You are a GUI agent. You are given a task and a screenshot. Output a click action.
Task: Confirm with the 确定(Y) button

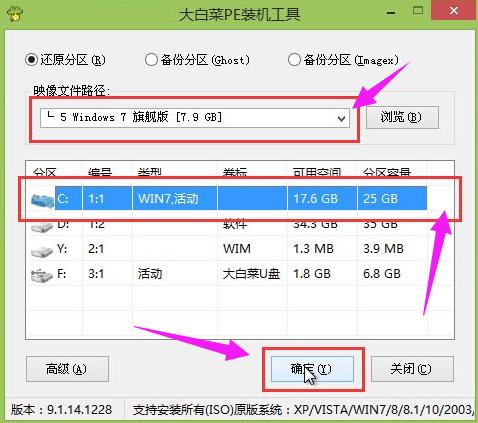312,369
